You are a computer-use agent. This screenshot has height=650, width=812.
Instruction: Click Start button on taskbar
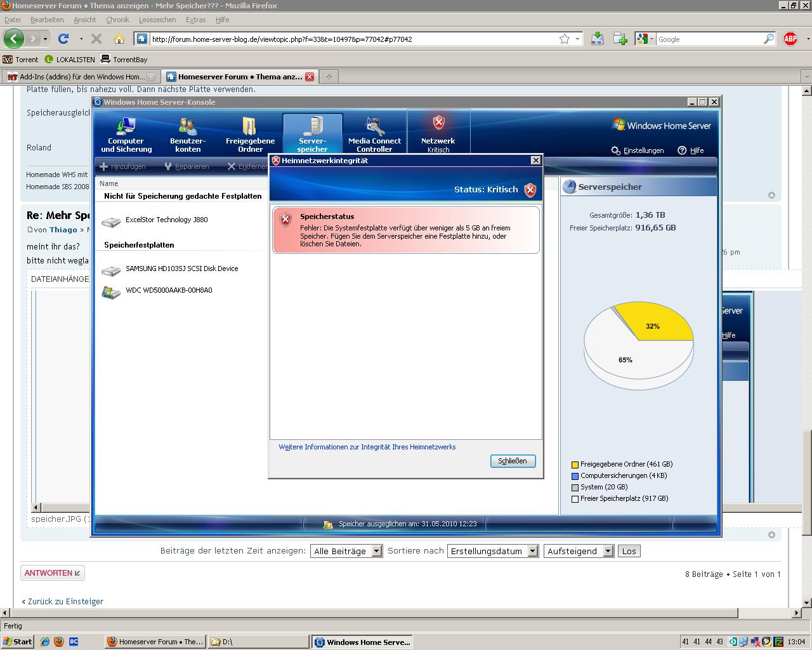18,642
